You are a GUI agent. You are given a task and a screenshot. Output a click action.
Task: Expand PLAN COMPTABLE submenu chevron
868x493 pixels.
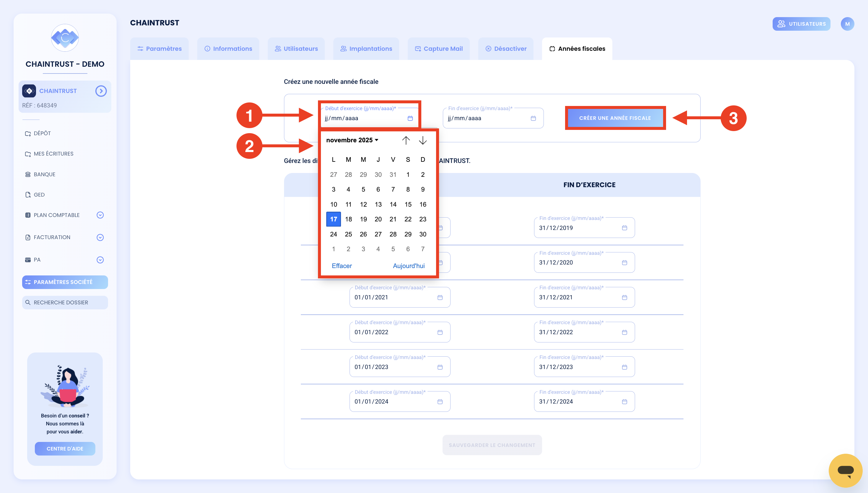(x=100, y=215)
